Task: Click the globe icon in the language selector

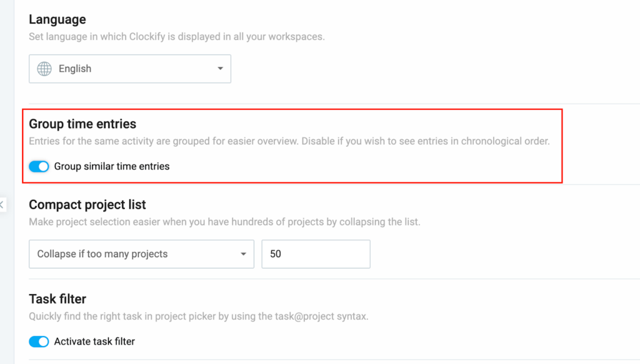Action: [44, 69]
